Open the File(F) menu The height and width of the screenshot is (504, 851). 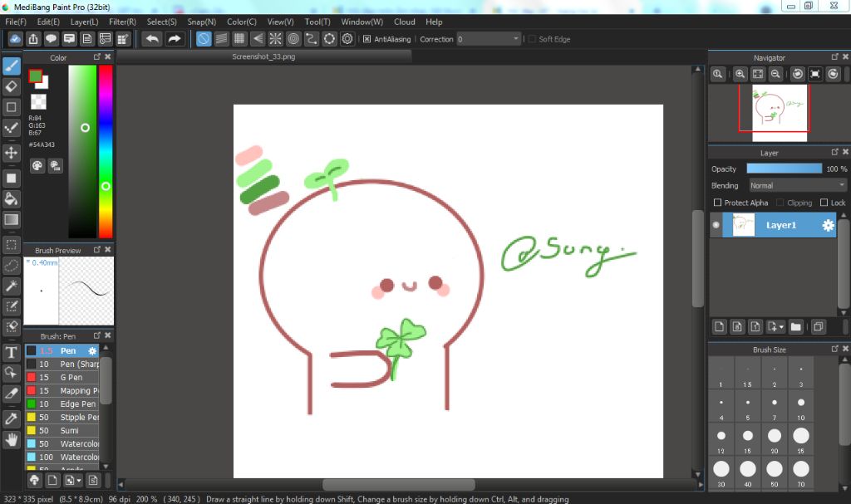[16, 22]
